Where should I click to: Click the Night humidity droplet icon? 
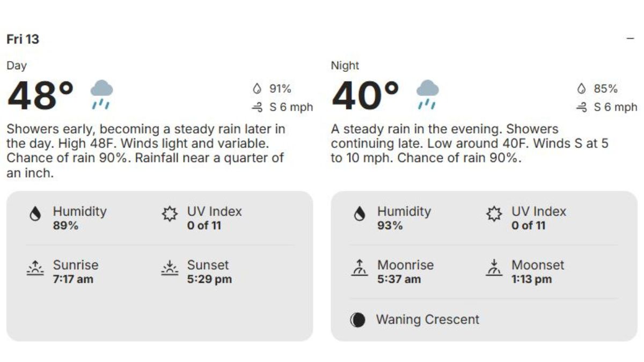[x=360, y=215]
